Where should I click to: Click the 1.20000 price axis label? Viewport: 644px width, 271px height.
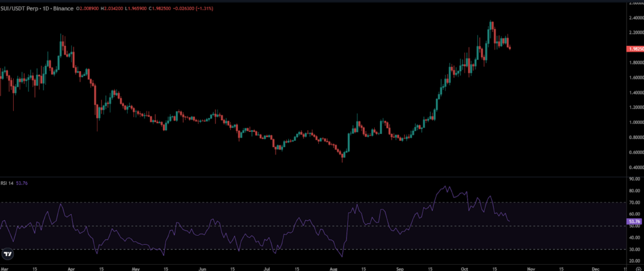pyautogui.click(x=635, y=108)
